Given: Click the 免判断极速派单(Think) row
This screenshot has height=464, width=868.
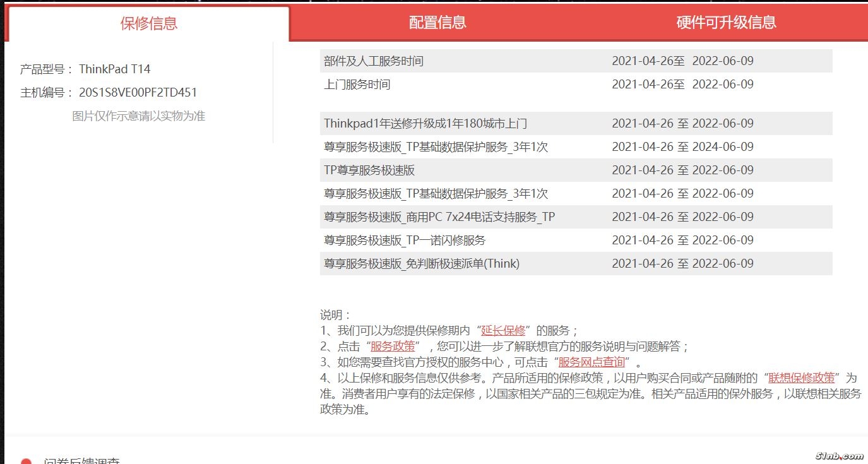Looking at the screenshot, I should coord(422,264).
